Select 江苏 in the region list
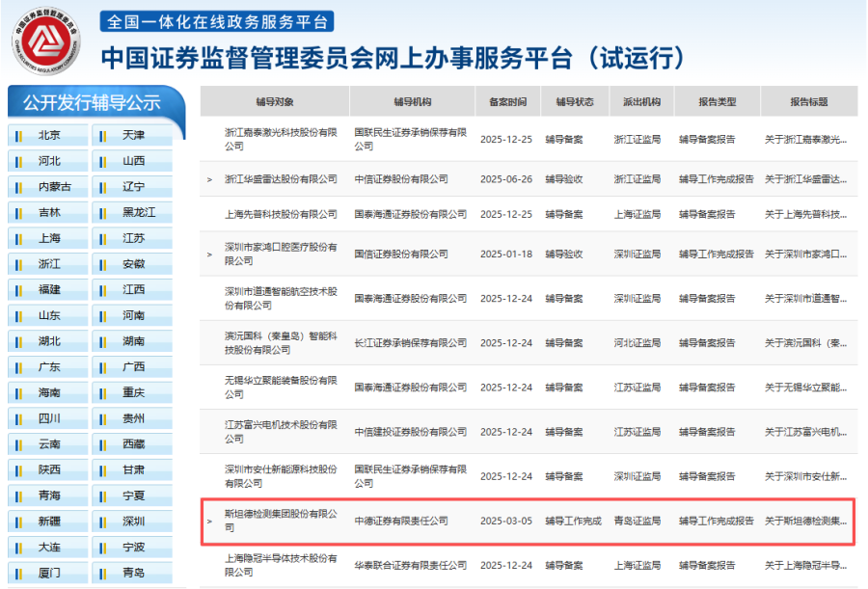The height and width of the screenshot is (589, 868). click(134, 238)
